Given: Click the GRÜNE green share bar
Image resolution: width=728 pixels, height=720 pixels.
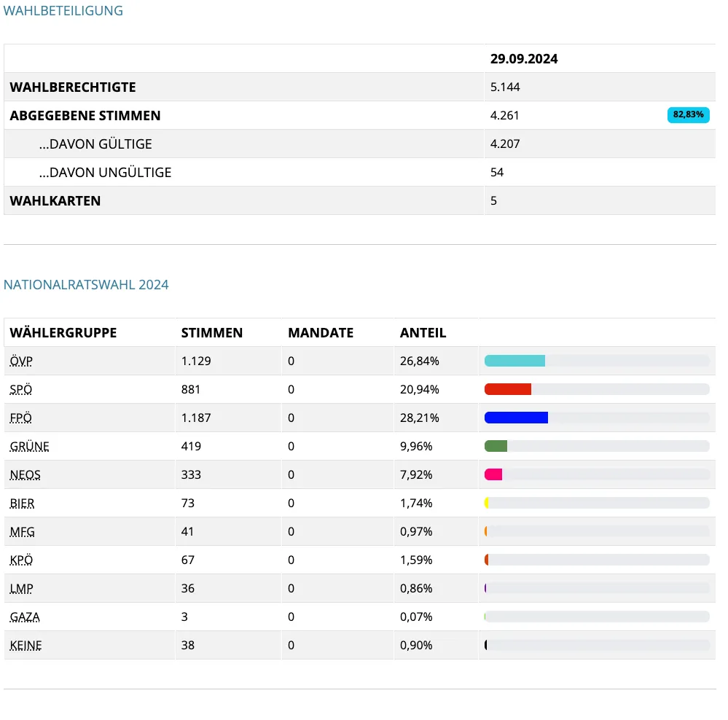Looking at the screenshot, I should click(x=496, y=446).
